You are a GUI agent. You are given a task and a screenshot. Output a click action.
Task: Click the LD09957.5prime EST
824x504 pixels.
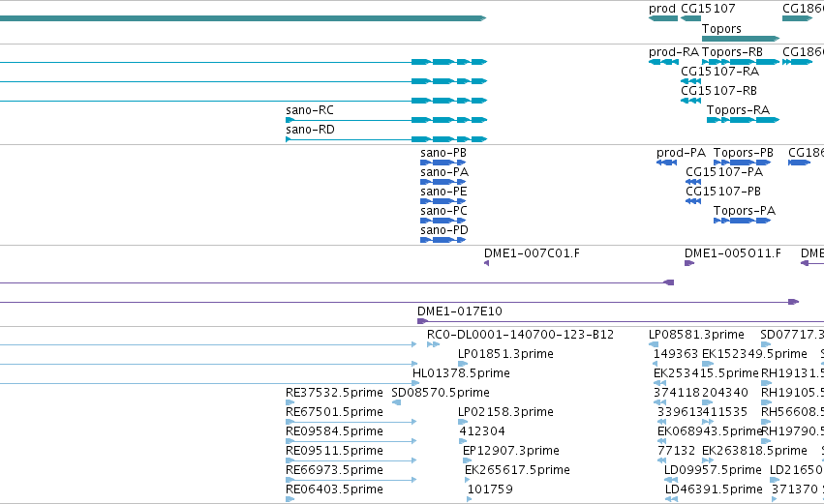(x=671, y=480)
